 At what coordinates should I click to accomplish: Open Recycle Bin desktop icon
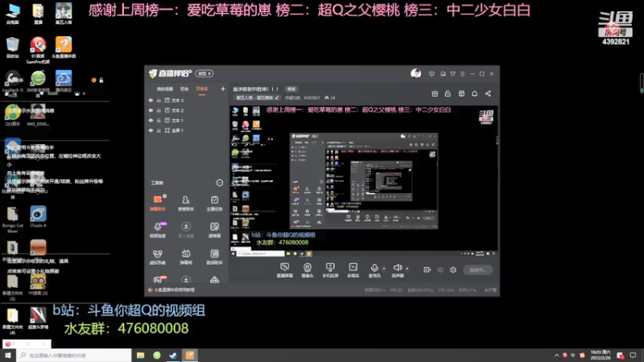pos(13,47)
